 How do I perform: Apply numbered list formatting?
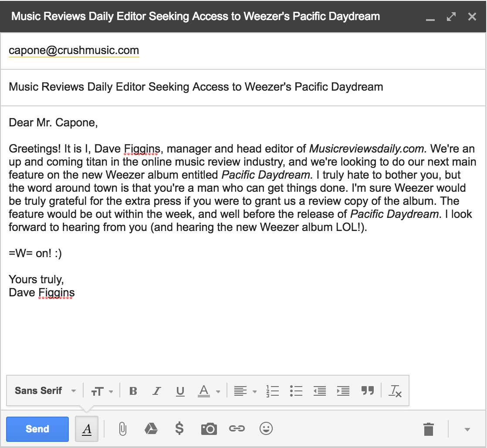click(x=272, y=391)
